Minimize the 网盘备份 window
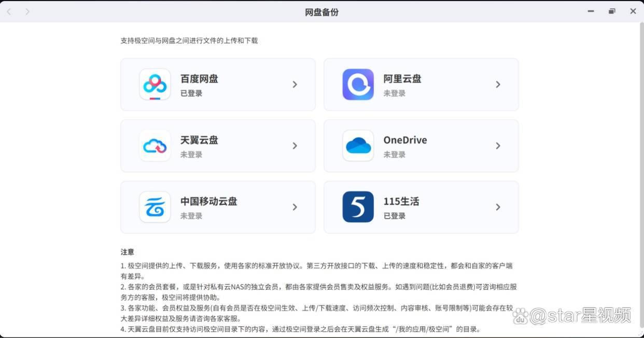The image size is (644, 338). tap(591, 11)
